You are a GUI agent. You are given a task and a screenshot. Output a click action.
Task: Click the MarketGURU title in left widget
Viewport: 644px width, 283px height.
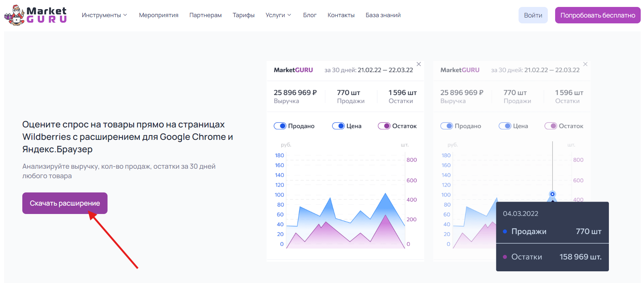point(293,70)
